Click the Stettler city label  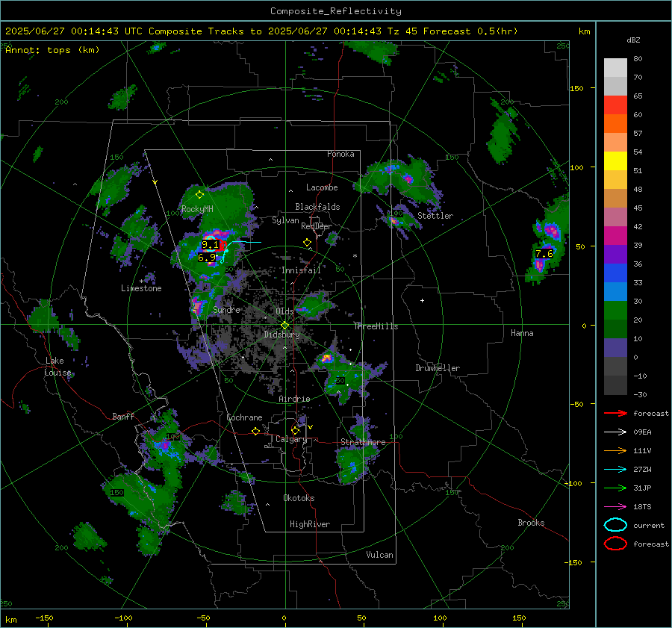tap(435, 216)
